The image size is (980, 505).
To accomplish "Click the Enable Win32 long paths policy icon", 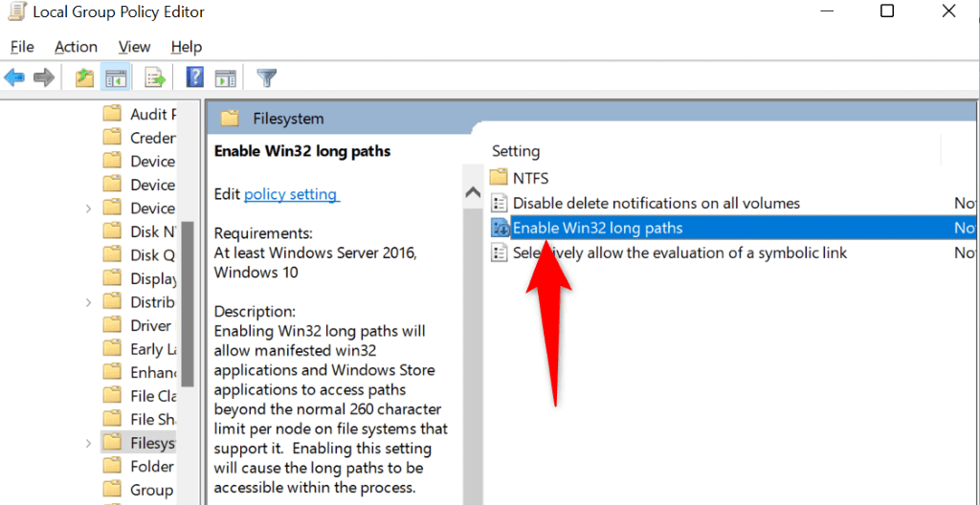I will (x=501, y=229).
